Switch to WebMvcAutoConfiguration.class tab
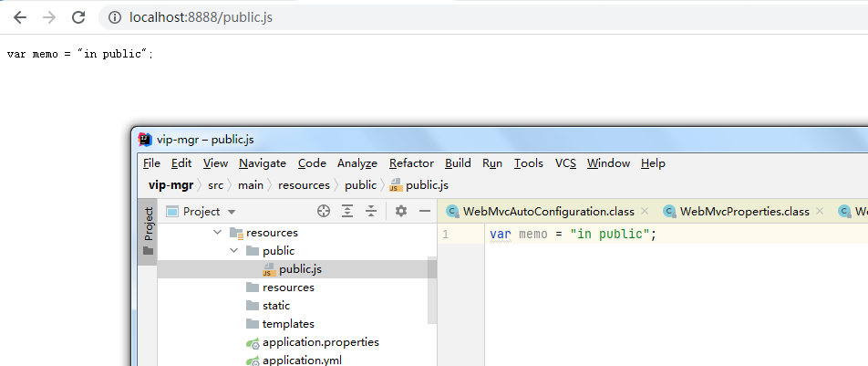The width and height of the screenshot is (868, 366). coord(549,211)
